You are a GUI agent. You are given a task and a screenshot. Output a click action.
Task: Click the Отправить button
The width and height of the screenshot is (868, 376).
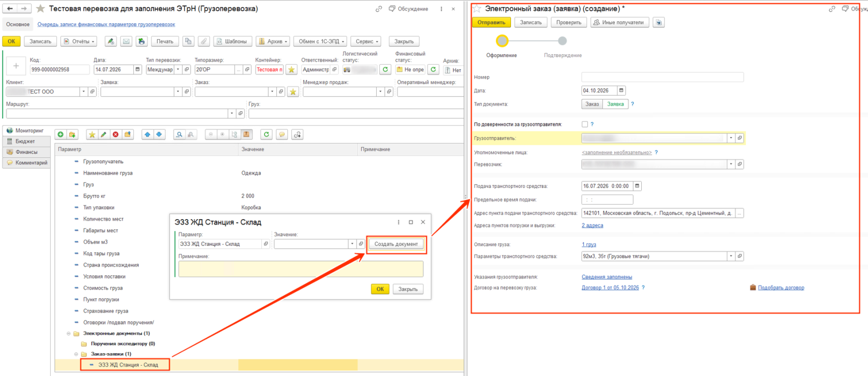click(x=491, y=22)
